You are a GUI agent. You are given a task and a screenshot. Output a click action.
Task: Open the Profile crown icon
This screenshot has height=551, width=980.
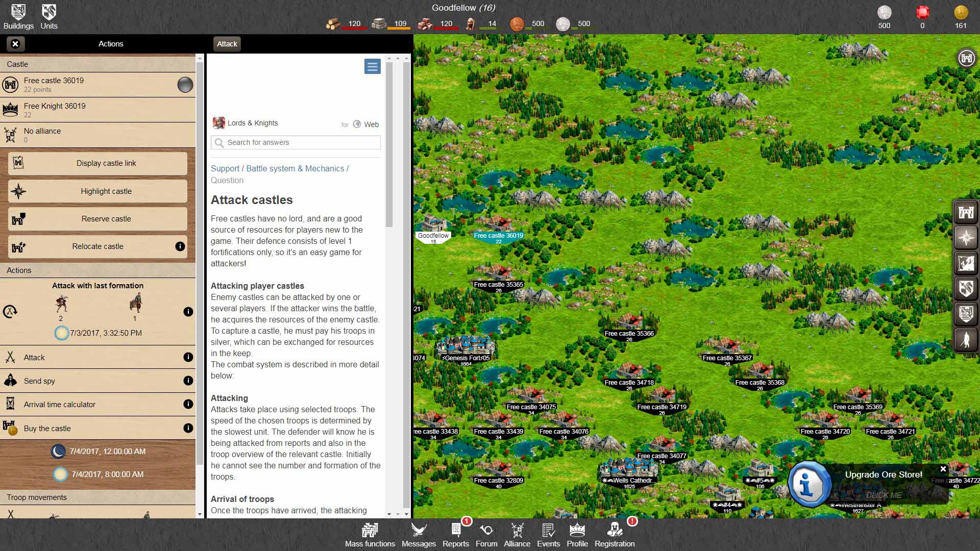(577, 535)
